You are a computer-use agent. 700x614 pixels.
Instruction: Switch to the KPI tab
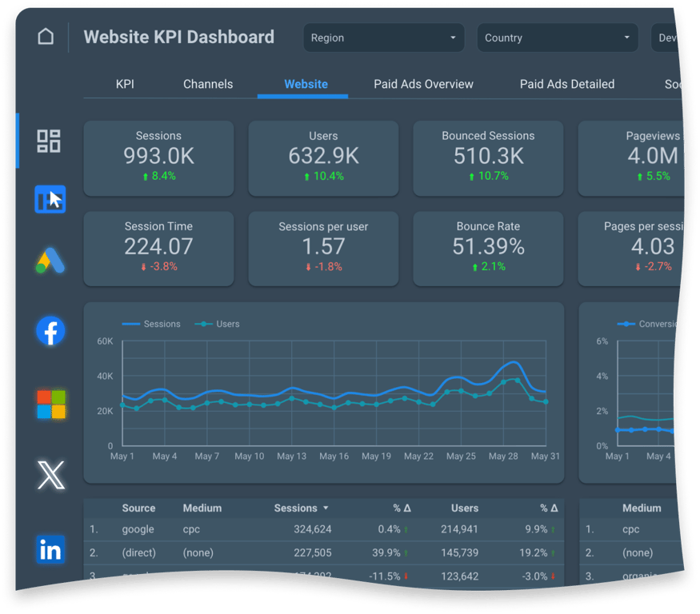click(x=125, y=84)
